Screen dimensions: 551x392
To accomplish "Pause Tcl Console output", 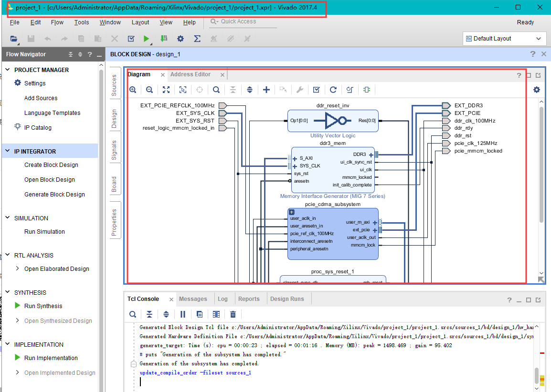I will tap(183, 314).
